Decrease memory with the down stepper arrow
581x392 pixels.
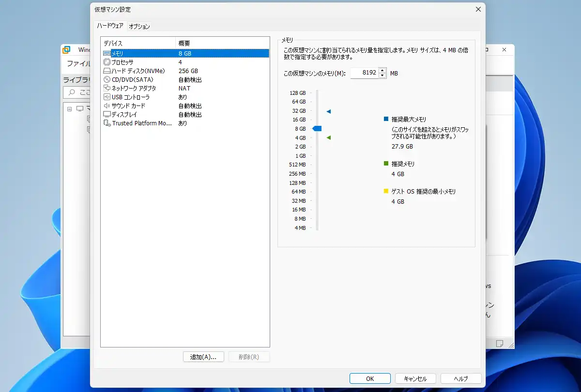tap(382, 75)
